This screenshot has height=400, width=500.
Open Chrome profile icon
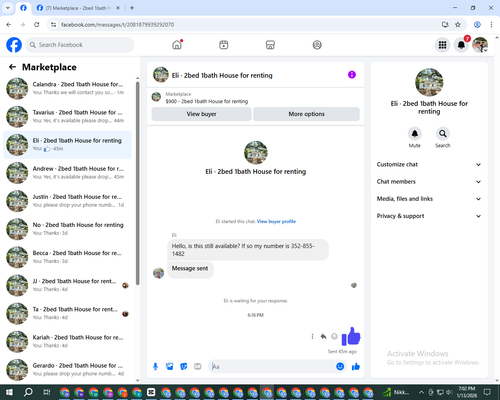477,25
